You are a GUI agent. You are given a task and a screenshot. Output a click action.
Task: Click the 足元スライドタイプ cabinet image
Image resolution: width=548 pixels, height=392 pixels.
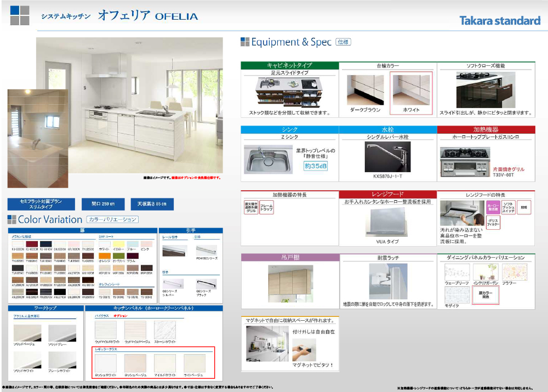pyautogui.click(x=289, y=93)
